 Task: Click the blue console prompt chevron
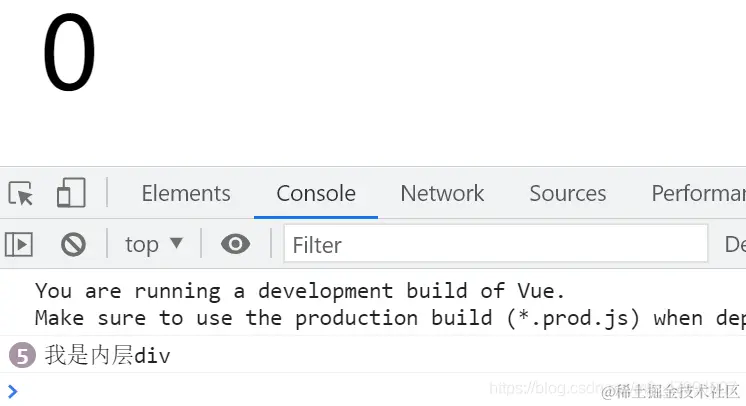pyautogui.click(x=13, y=390)
